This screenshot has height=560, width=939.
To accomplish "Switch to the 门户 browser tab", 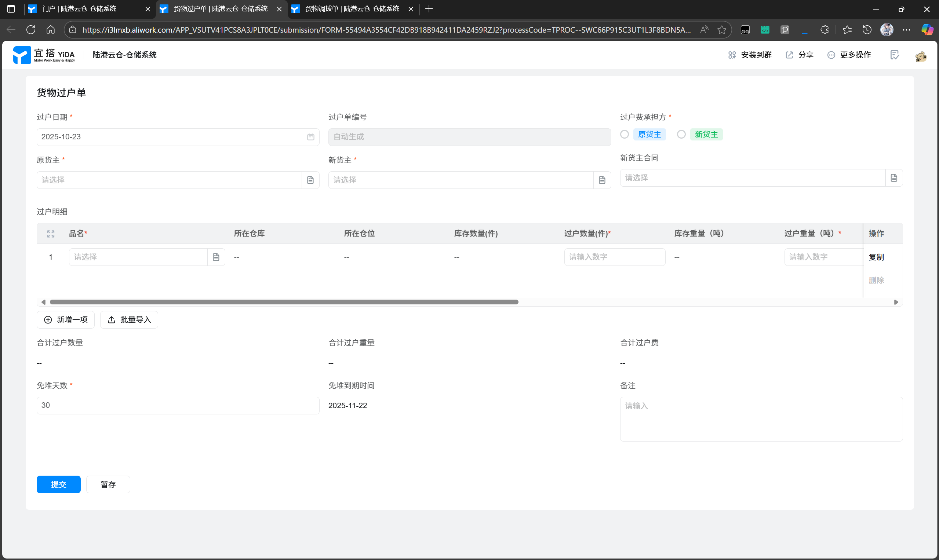I will [x=79, y=9].
